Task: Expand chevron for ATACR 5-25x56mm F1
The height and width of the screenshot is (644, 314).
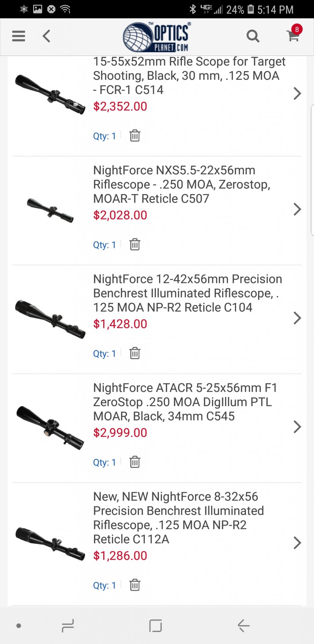Action: [x=297, y=427]
